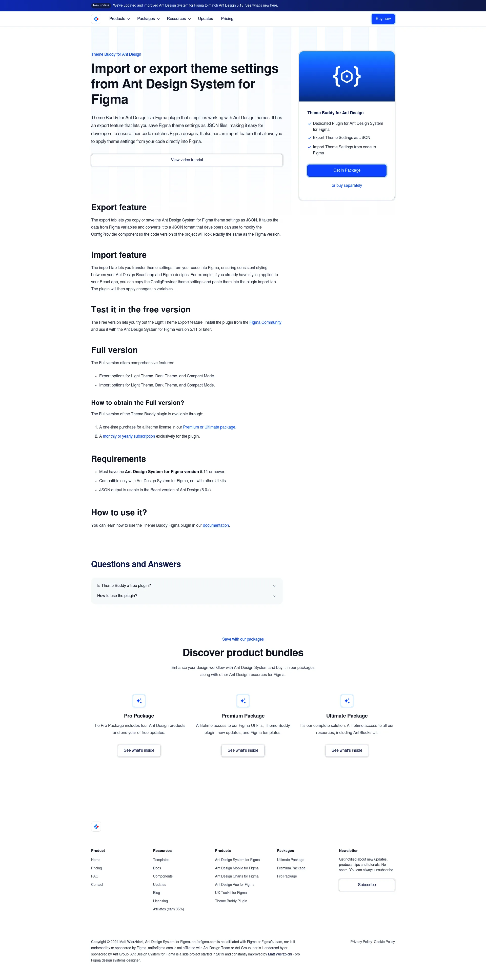Expand the Is Theme Buddy a free plugin question
This screenshot has width=486, height=980.
pos(187,586)
